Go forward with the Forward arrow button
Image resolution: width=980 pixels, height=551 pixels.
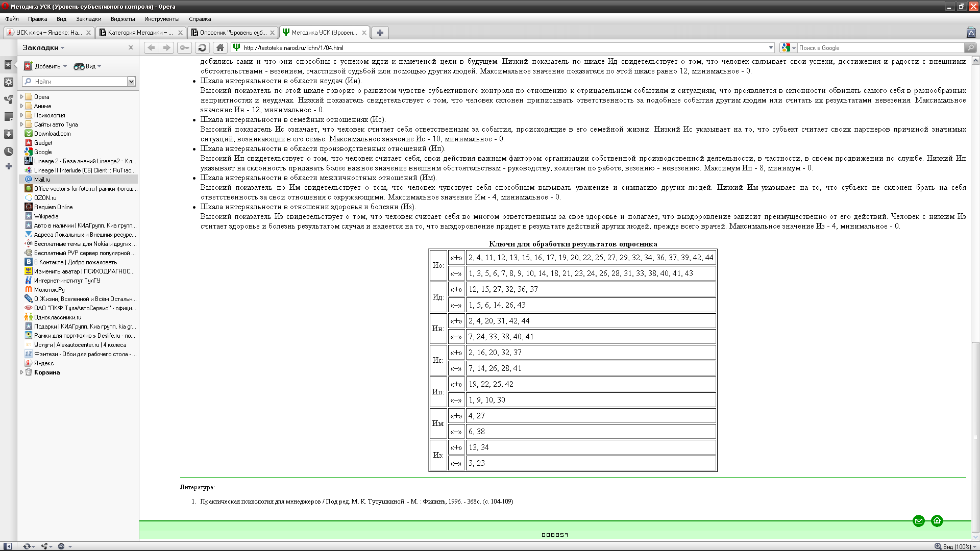click(x=166, y=47)
